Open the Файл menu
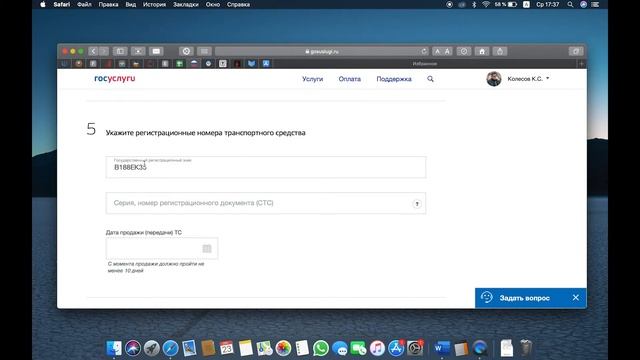Screen dimensions: 640x360 [x=84, y=4]
